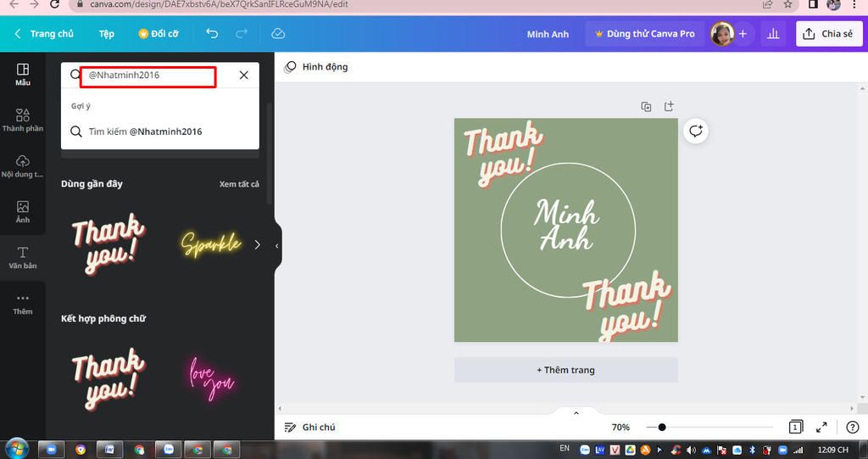This screenshot has width=868, height=459.
Task: Clear the search with the X icon
Action: 243,75
